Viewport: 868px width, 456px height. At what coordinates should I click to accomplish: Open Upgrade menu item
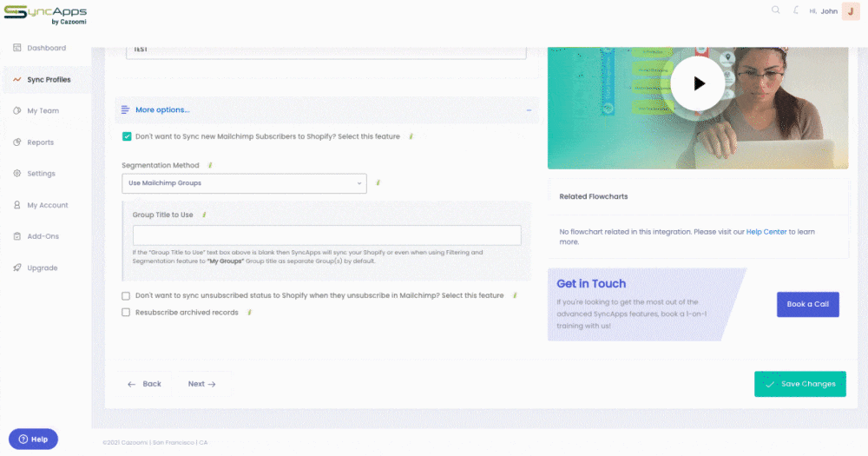click(x=42, y=268)
